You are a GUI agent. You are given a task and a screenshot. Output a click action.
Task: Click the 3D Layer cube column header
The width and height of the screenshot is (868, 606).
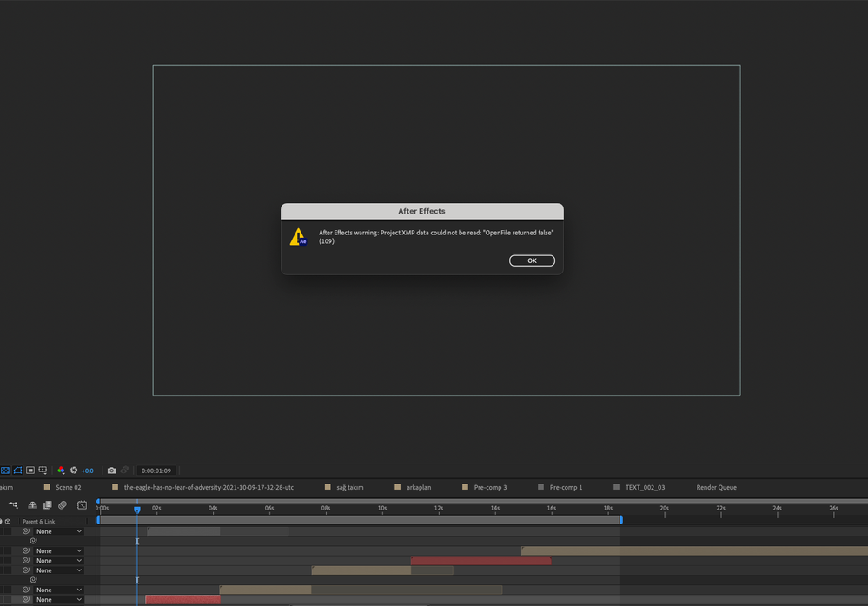tap(8, 522)
